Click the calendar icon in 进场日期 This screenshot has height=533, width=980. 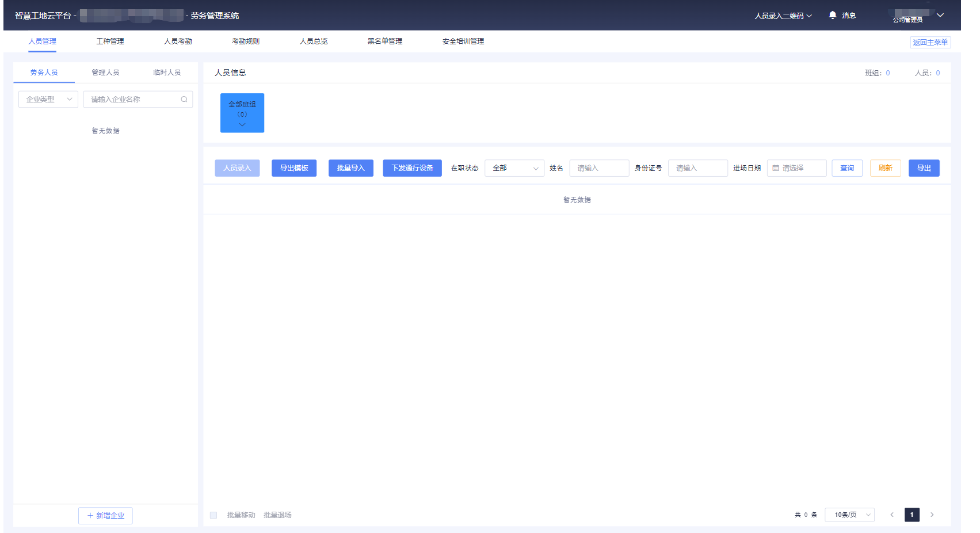pos(776,168)
